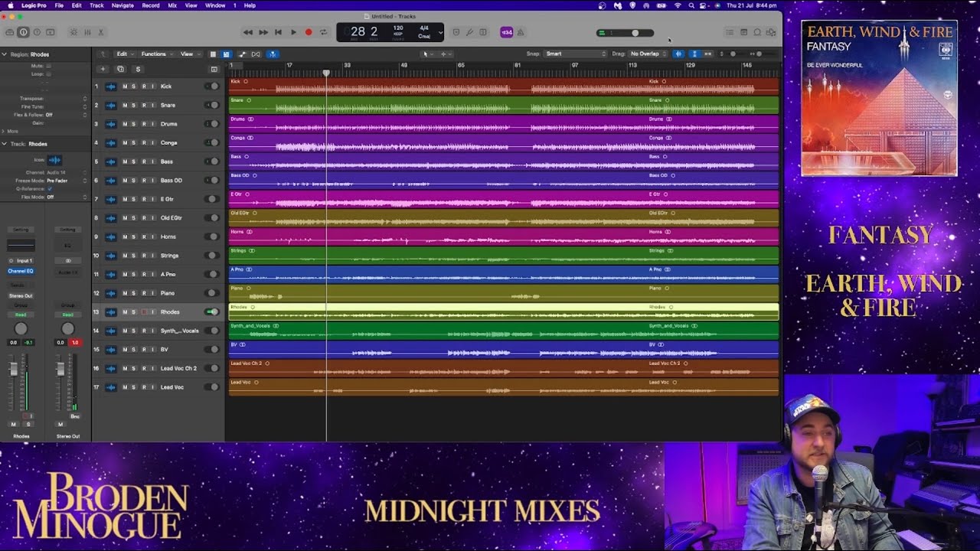Screen dimensions: 980x551
Task: Toggle the purple count-in 1234 button
Action: point(506,32)
